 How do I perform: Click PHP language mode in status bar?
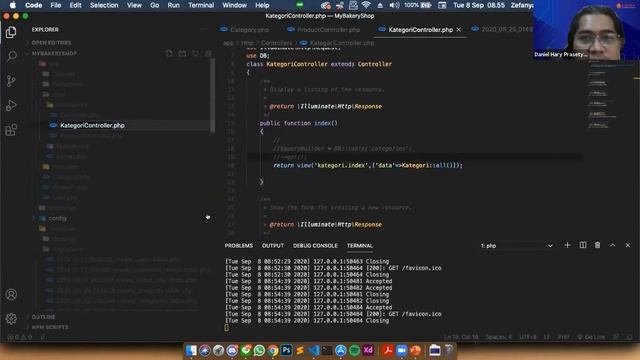point(564,337)
